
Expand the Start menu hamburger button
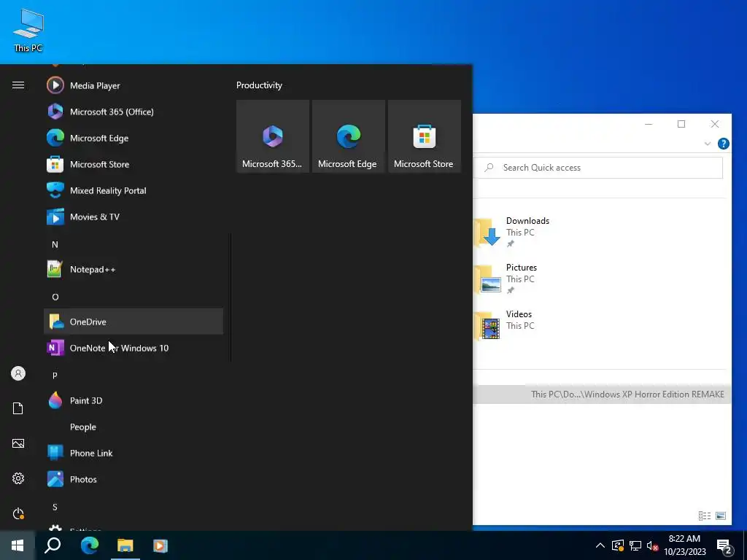click(18, 85)
